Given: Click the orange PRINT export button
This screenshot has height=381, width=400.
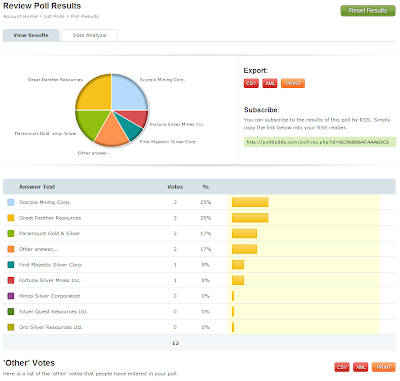Looking at the screenshot, I should 293,83.
